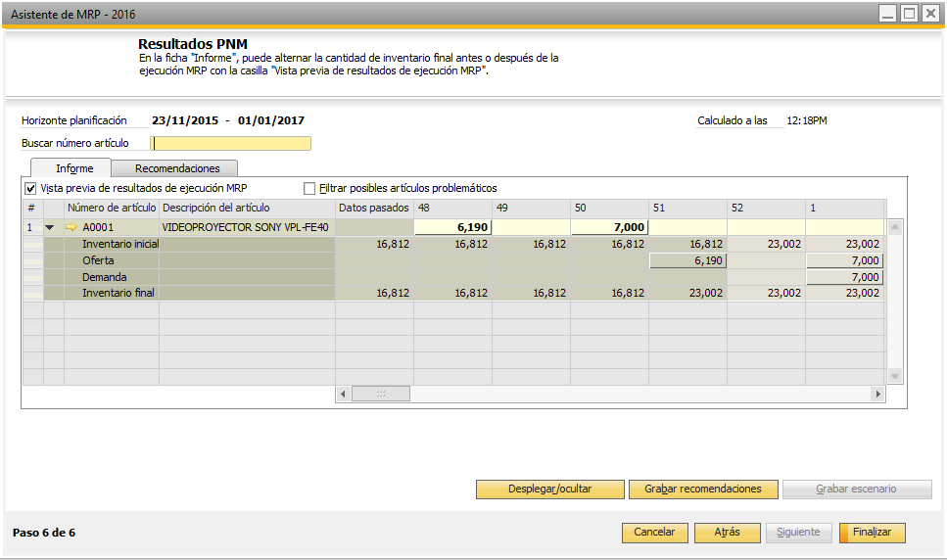Click the 7,000 cell in A0001 row

pyautogui.click(x=610, y=227)
